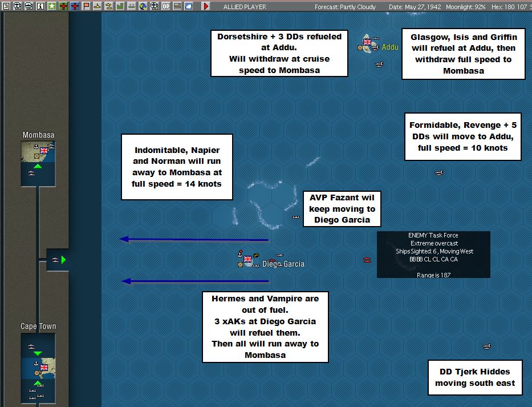Viewport: 532px width, 407px height.
Task: Click the ENEMY Task Force tooltip title
Action: pos(433,235)
